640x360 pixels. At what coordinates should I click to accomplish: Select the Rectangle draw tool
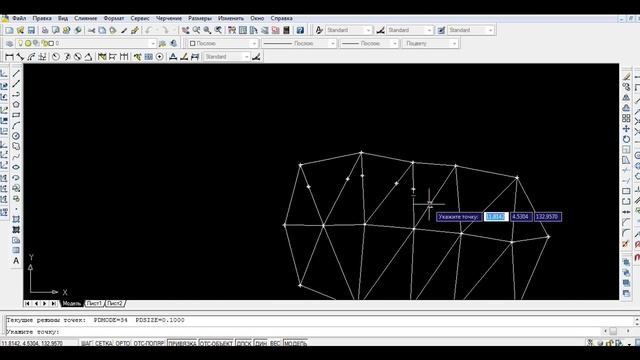pos(16,115)
